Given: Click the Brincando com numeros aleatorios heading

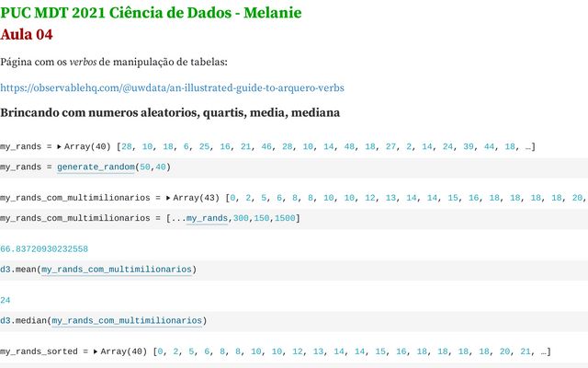Looking at the screenshot, I should (170, 112).
